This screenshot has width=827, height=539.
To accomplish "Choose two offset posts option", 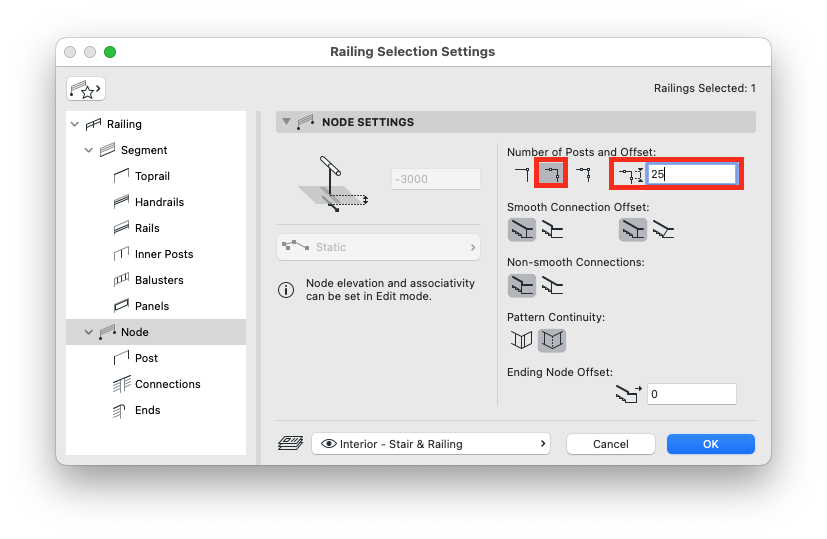I will (584, 174).
